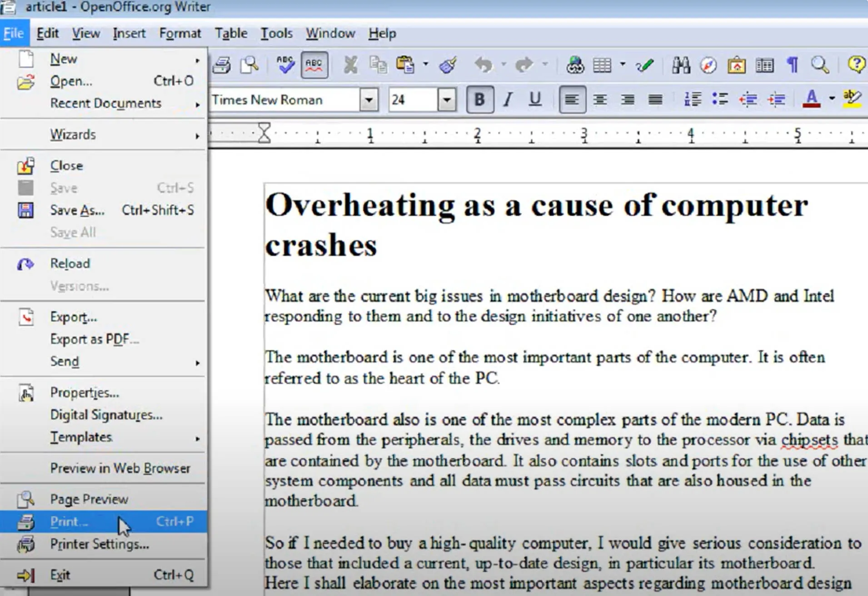Expand the Templates submenu
The height and width of the screenshot is (596, 868).
104,437
